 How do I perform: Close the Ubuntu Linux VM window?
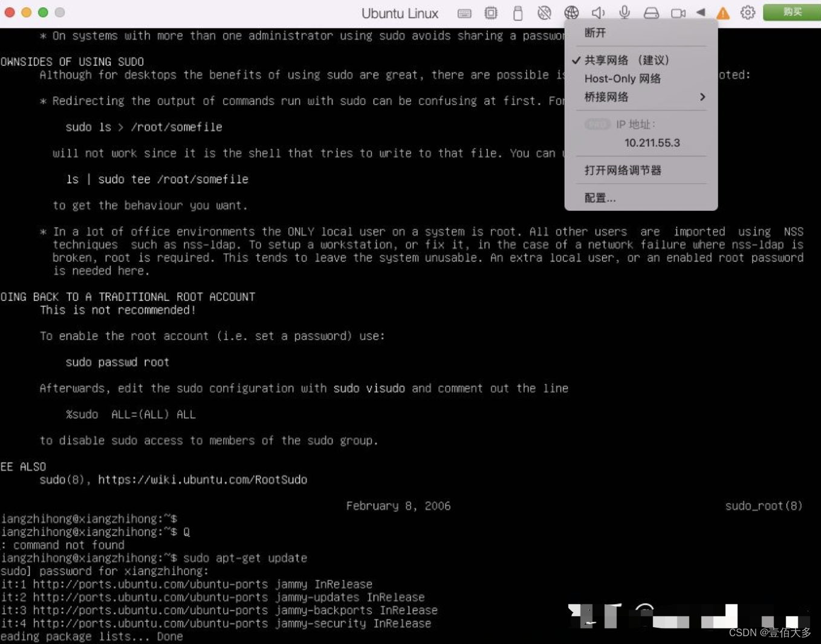point(10,12)
